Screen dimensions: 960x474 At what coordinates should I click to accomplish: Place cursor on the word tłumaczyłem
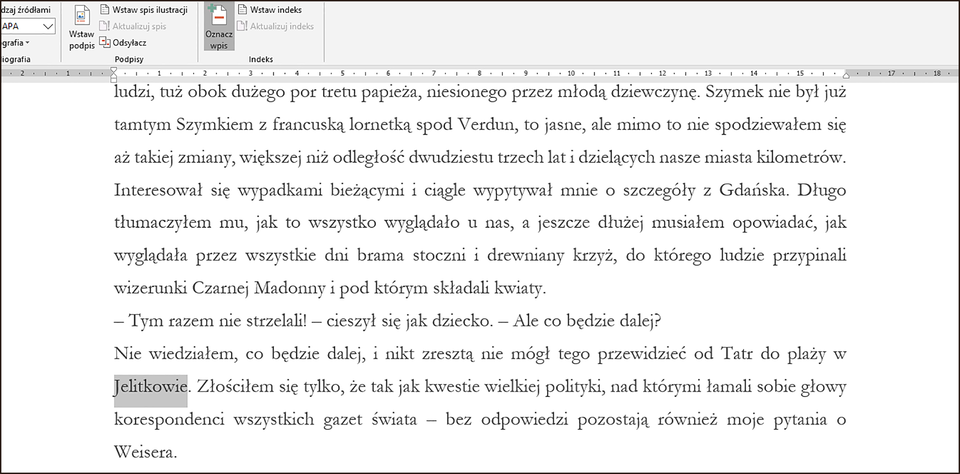pyautogui.click(x=163, y=224)
